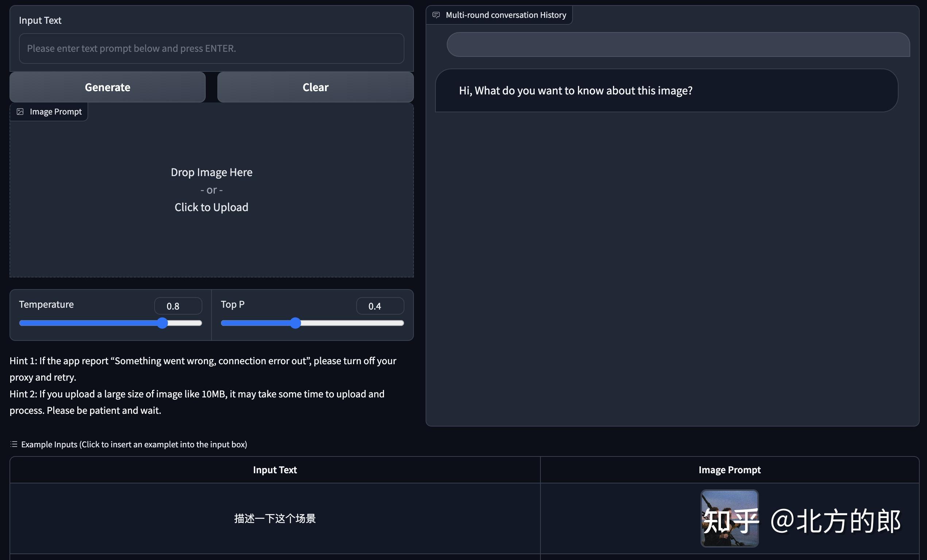Click the Multi-round conversation History label
This screenshot has width=927, height=560.
(506, 15)
